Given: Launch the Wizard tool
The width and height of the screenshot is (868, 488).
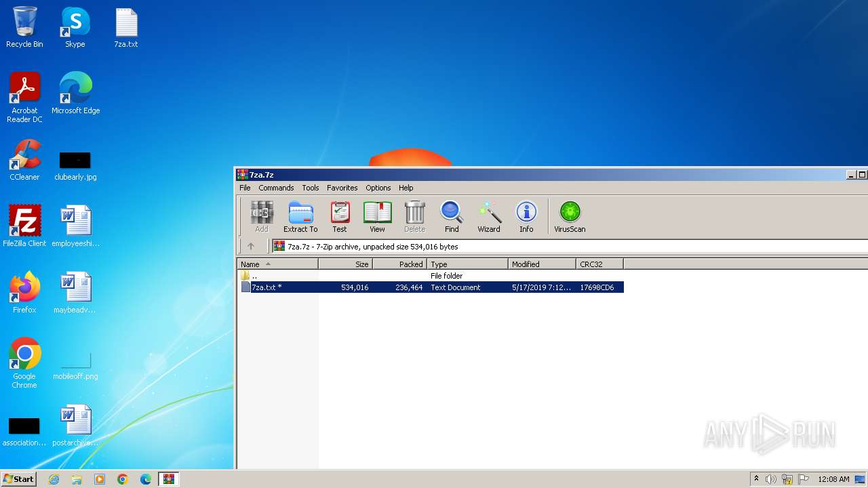Looking at the screenshot, I should pyautogui.click(x=489, y=217).
